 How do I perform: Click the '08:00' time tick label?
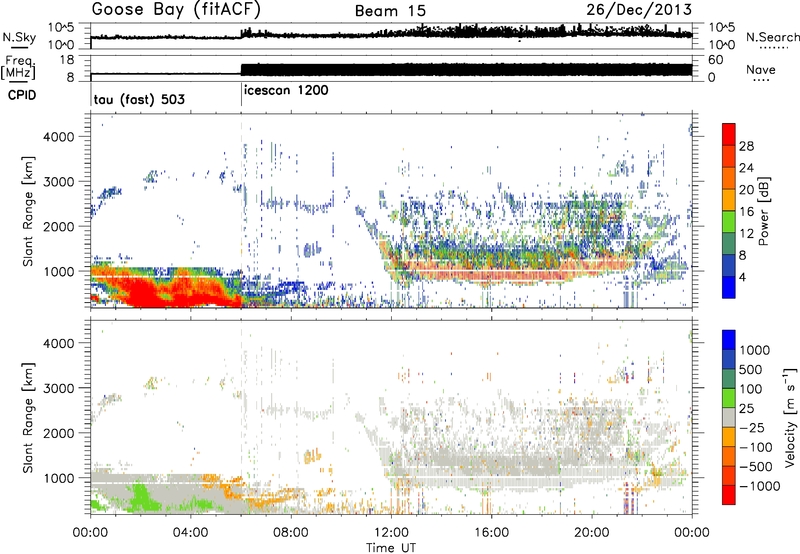(x=291, y=533)
